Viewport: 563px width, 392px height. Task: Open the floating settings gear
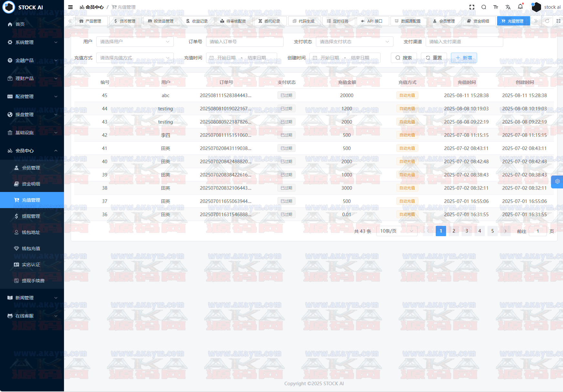(558, 182)
